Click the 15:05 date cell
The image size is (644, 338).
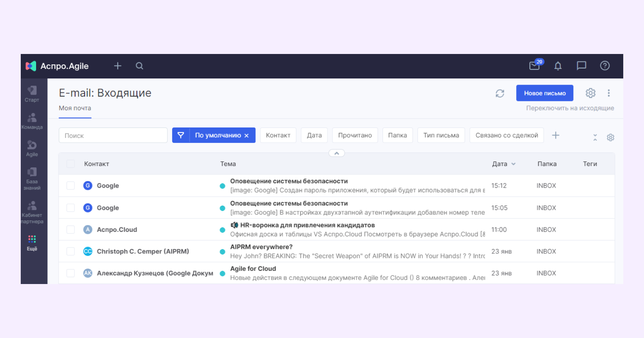500,208
